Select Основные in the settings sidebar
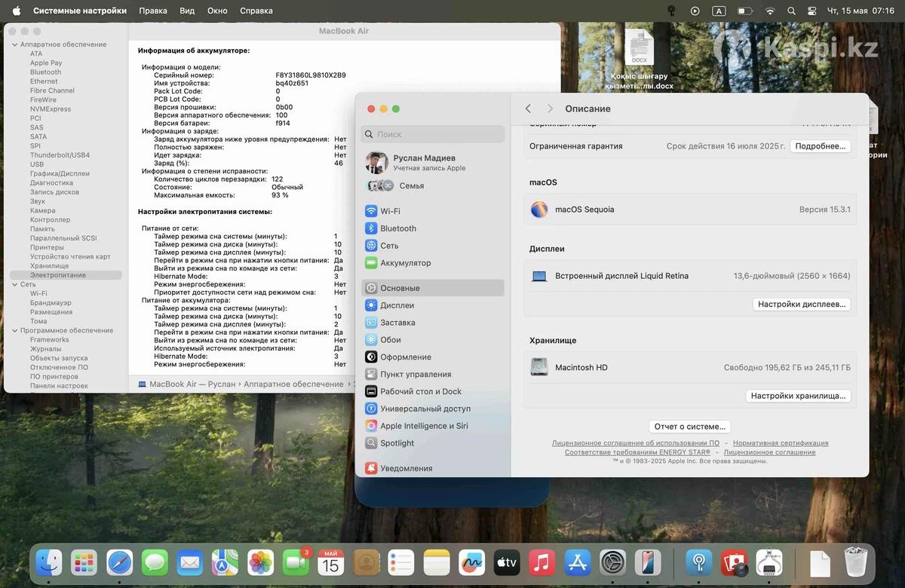905x588 pixels. [x=432, y=288]
